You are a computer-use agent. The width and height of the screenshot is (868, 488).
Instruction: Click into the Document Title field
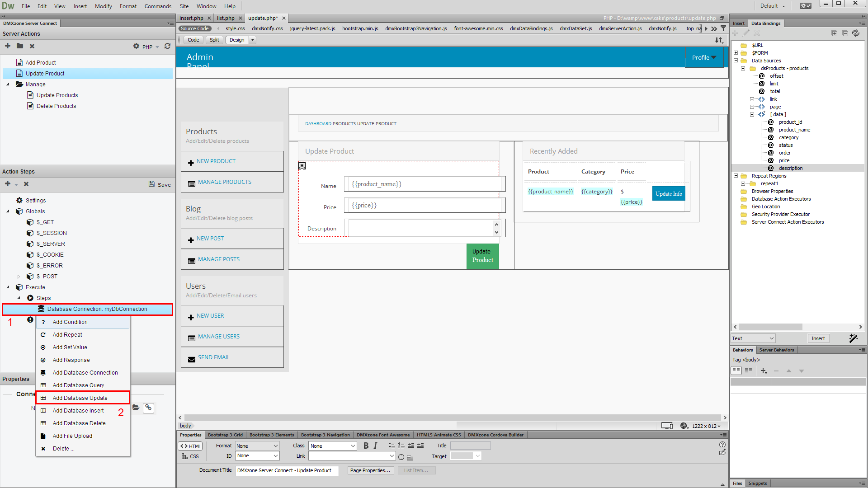pos(287,470)
